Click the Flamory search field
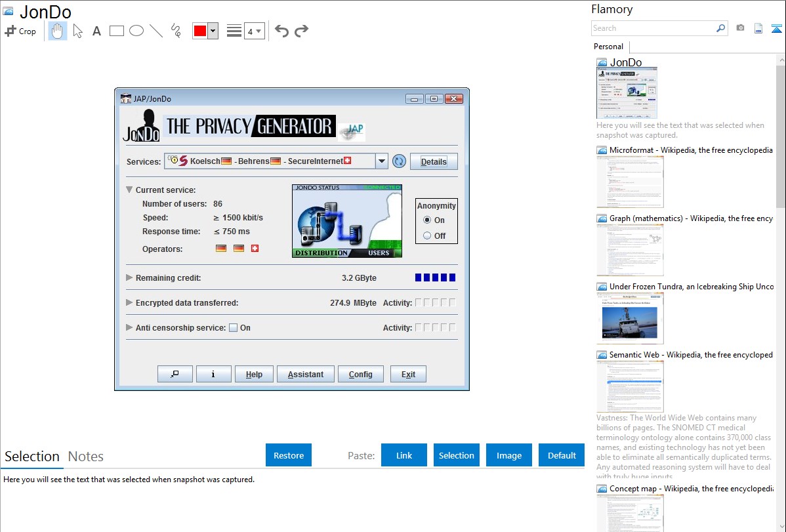This screenshot has height=532, width=786. [653, 28]
